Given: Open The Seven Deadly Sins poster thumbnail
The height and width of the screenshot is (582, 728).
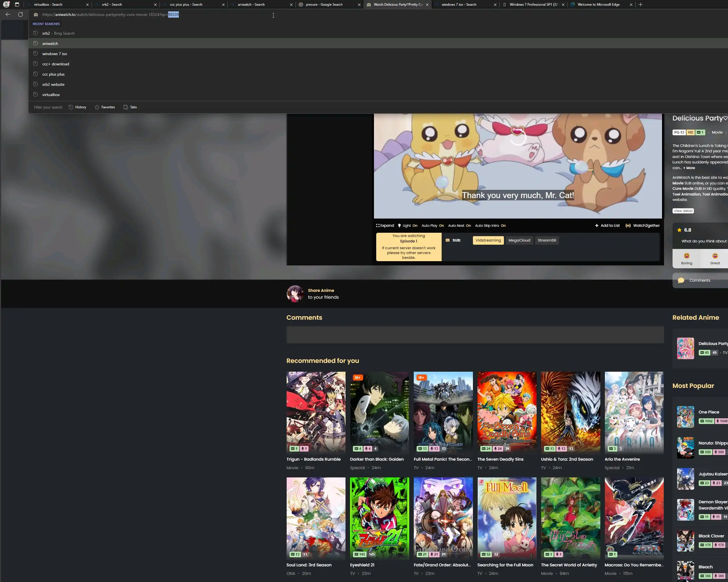Looking at the screenshot, I should [506, 411].
